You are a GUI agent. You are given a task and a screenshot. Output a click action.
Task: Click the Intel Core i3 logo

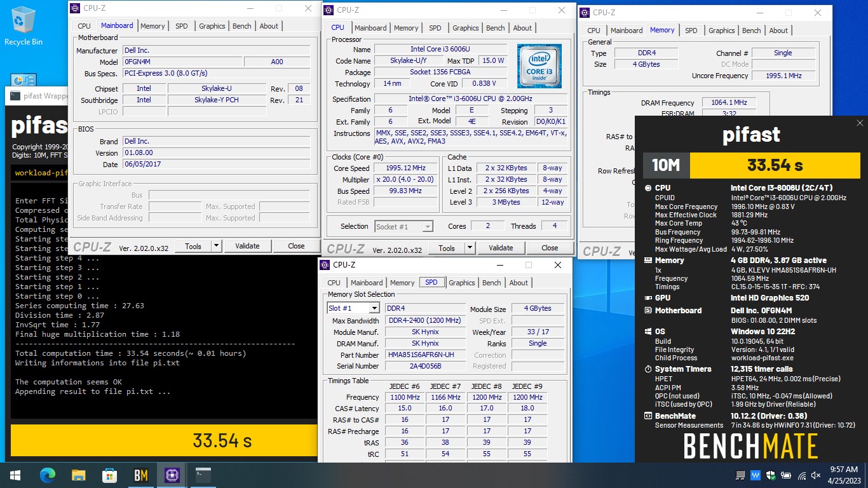click(539, 66)
